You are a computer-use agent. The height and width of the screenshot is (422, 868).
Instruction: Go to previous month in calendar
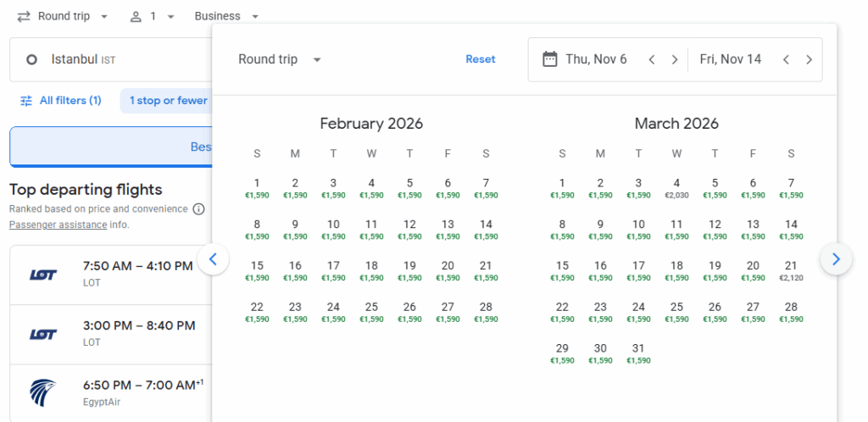213,259
